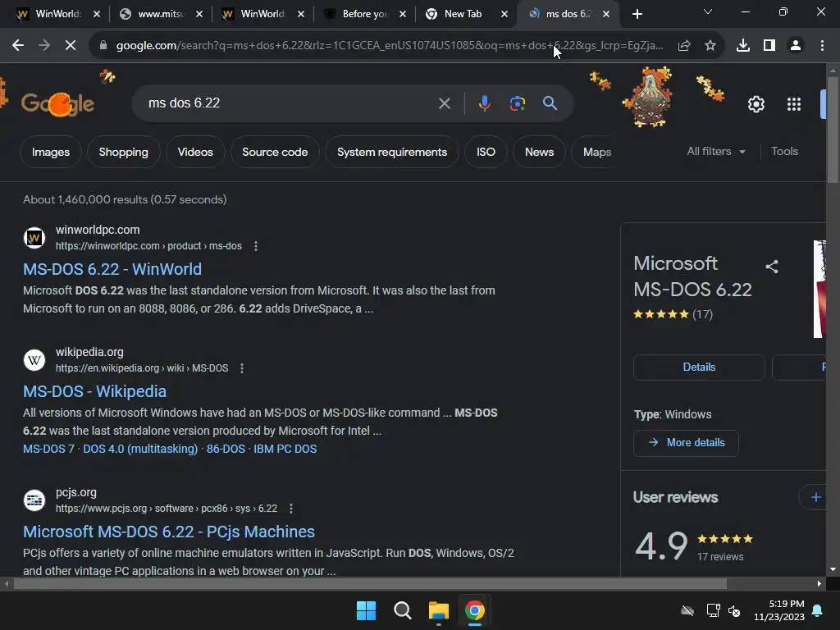
Task: Filter results by Videos
Action: 195,152
